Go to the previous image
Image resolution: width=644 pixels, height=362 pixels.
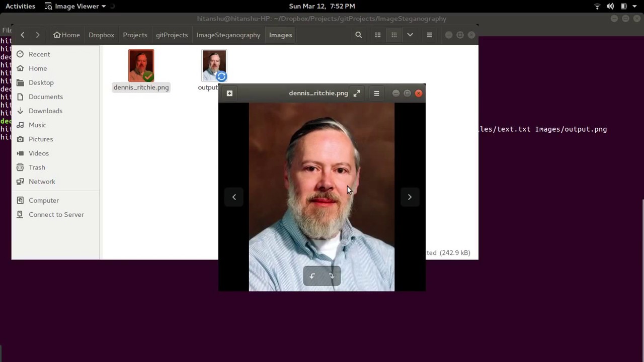point(234,197)
